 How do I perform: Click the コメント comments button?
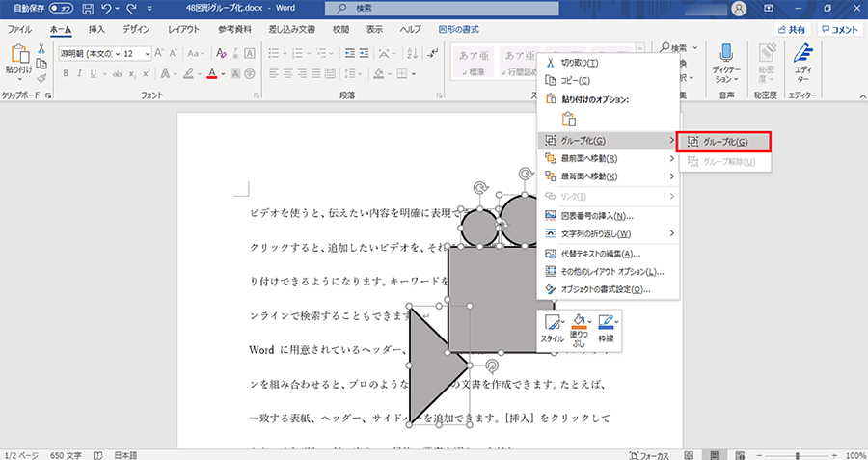point(839,30)
